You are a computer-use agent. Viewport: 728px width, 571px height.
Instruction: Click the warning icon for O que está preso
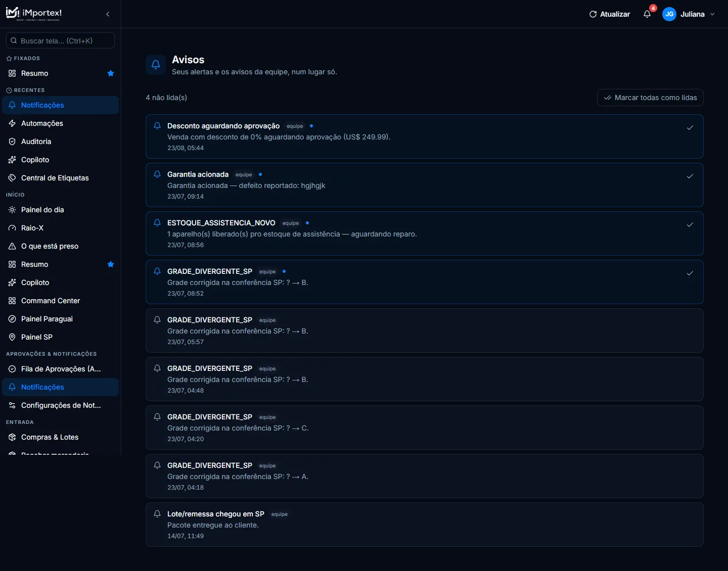[12, 246]
